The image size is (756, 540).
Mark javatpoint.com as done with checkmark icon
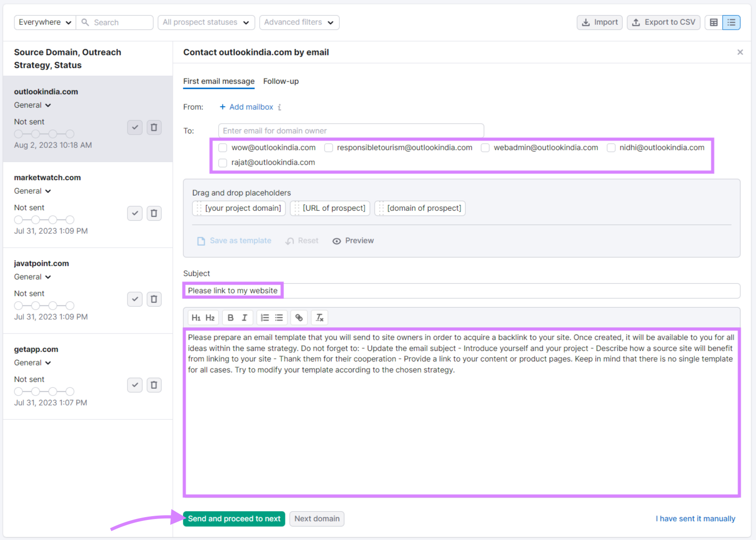pyautogui.click(x=135, y=299)
